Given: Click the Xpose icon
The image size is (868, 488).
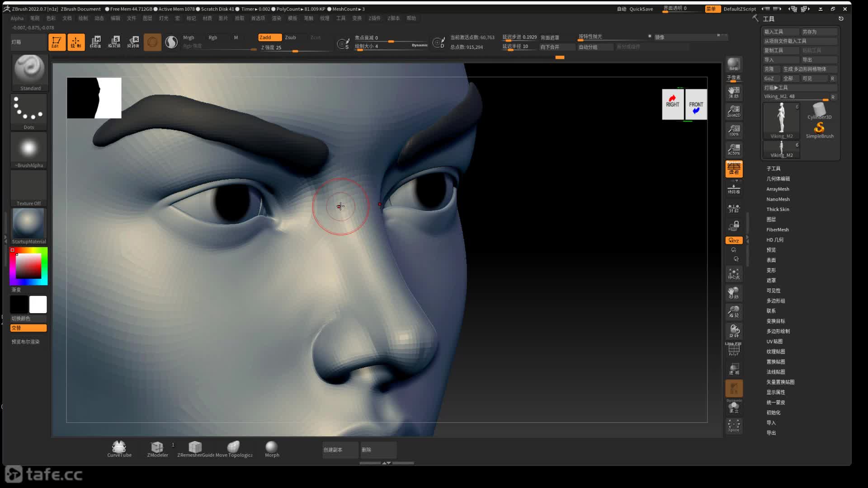Looking at the screenshot, I should [x=734, y=426].
